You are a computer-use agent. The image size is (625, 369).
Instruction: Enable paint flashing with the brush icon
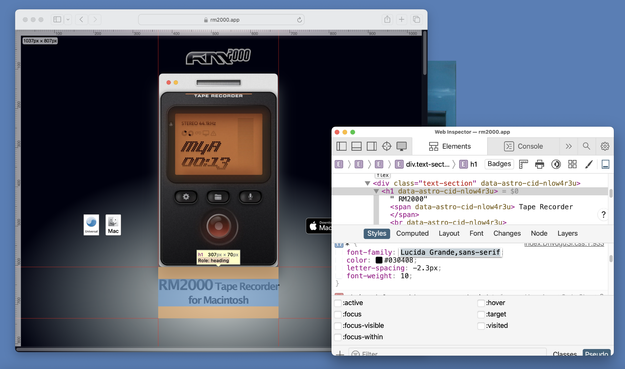coord(589,164)
